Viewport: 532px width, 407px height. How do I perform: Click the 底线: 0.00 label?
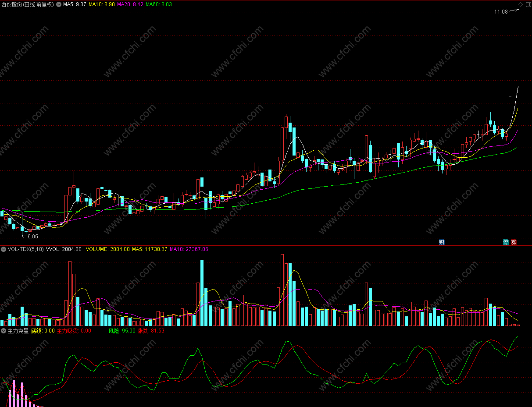pos(43,331)
